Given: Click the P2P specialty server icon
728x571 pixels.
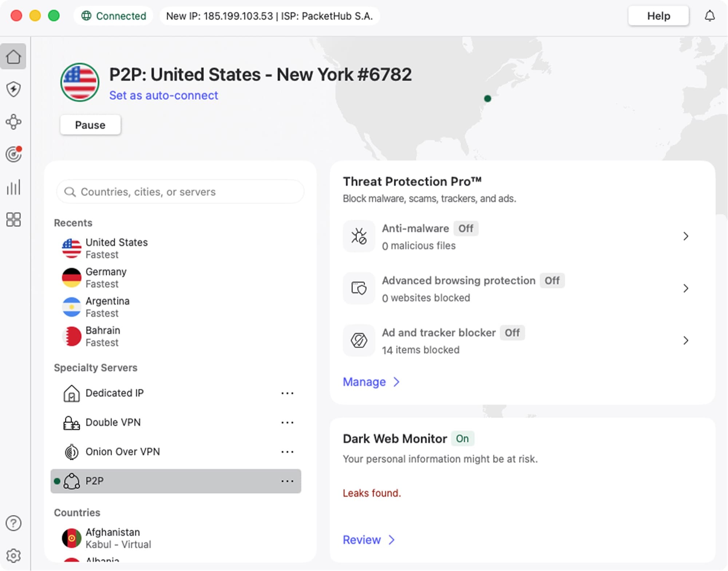Looking at the screenshot, I should coord(71,481).
